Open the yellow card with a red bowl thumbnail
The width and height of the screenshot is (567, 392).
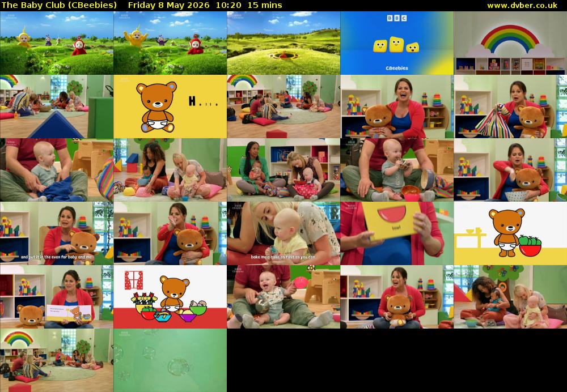coord(397,233)
